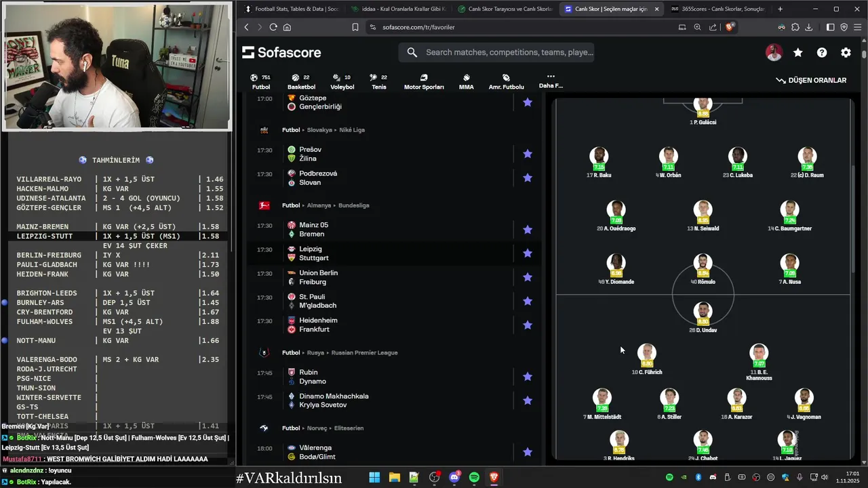Toggle favorite star for Podbrezová-Slovan

click(x=528, y=178)
